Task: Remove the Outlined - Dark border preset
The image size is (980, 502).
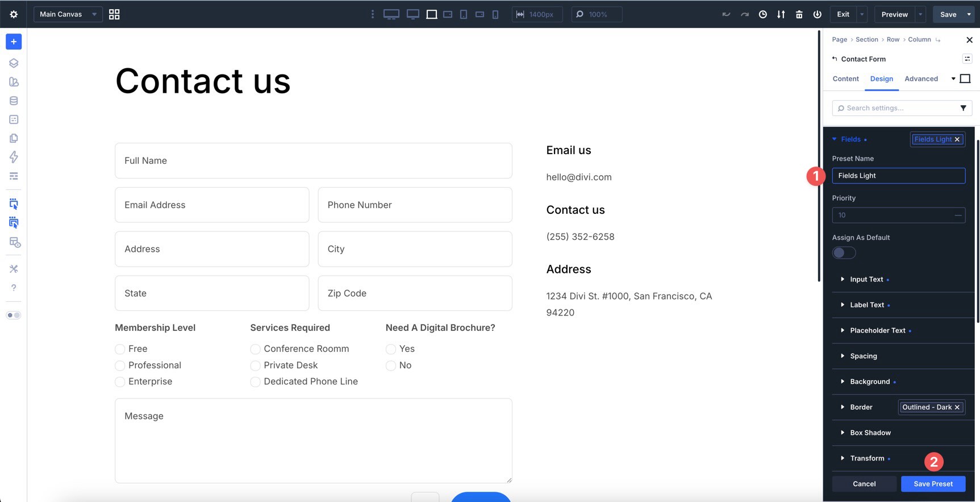Action: click(957, 407)
